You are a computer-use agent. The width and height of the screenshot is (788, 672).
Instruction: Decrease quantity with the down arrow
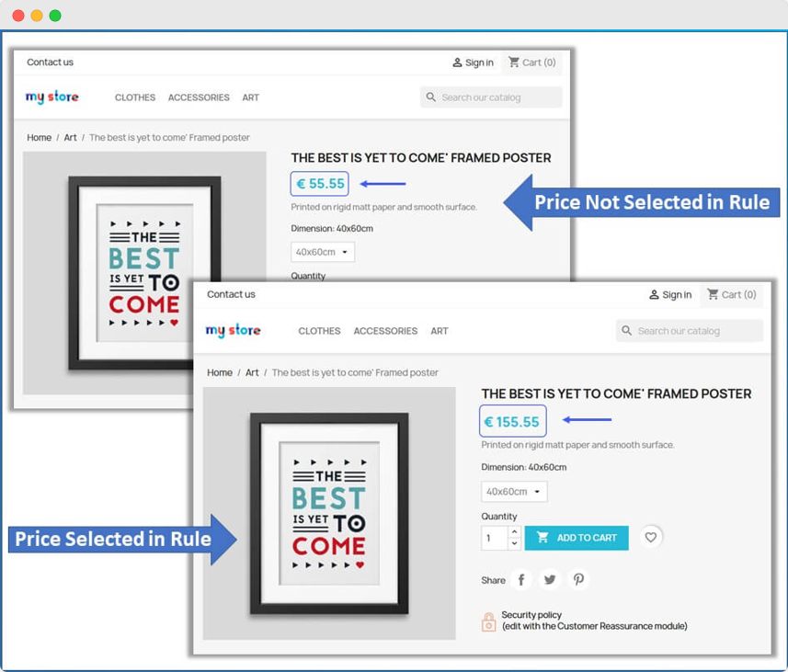tap(514, 544)
